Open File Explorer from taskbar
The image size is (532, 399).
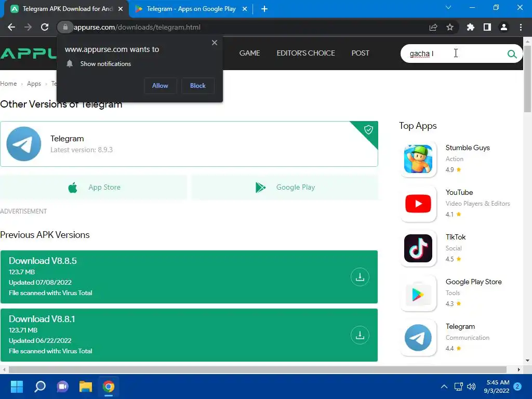pyautogui.click(x=86, y=387)
